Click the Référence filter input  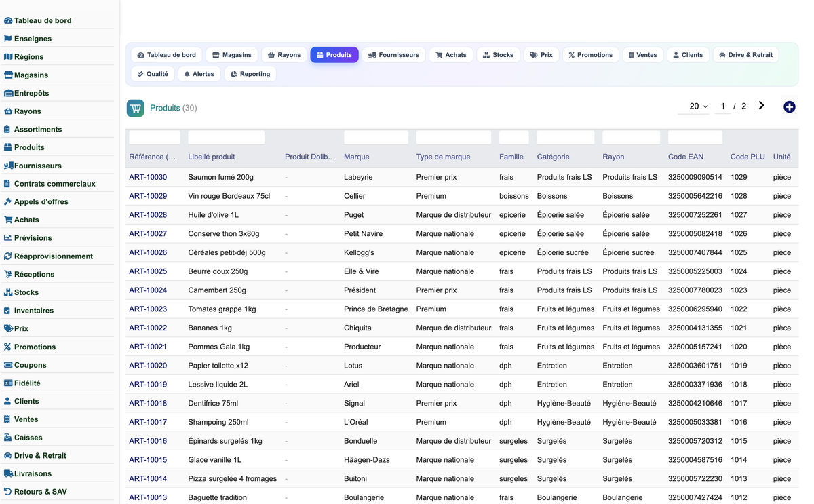(x=155, y=138)
